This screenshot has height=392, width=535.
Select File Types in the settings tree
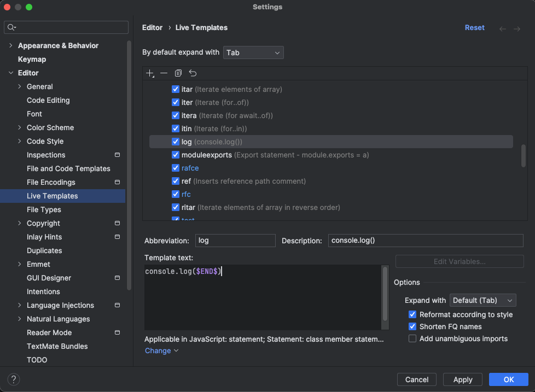(44, 209)
